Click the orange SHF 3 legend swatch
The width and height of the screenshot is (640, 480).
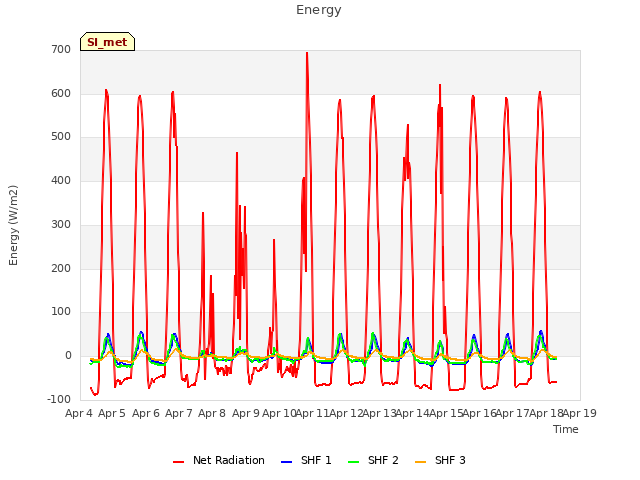421,462
